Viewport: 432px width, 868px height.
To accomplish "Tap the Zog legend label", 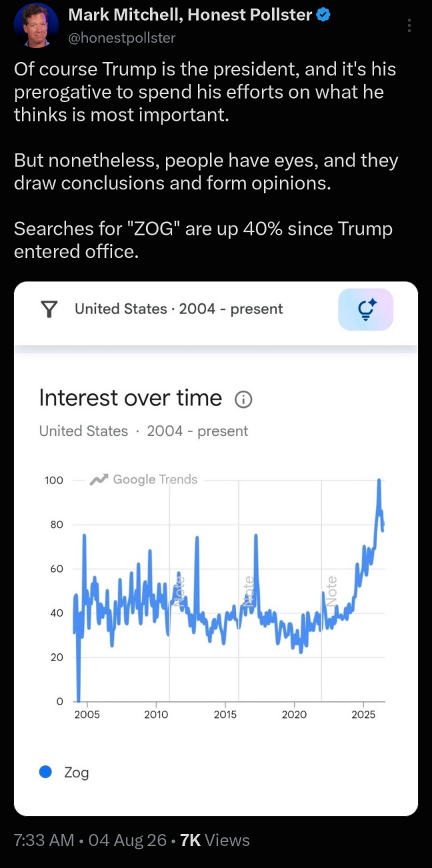I will pyautogui.click(x=76, y=773).
